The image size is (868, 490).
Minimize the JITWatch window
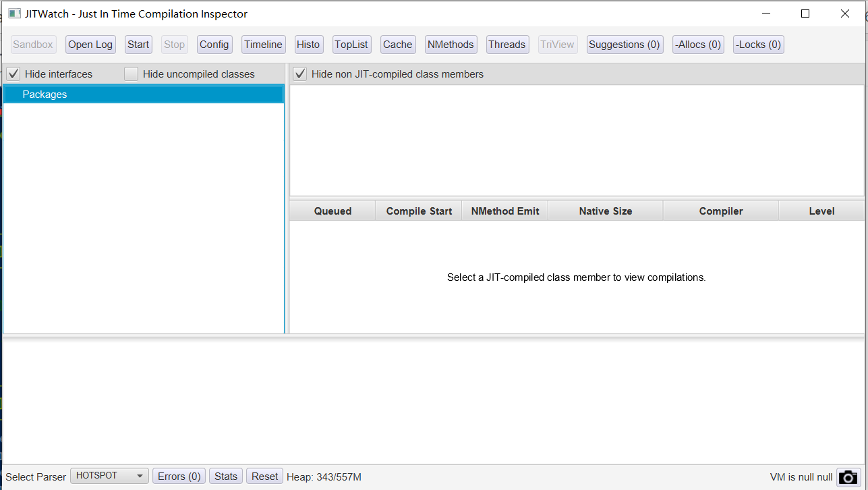(x=765, y=13)
